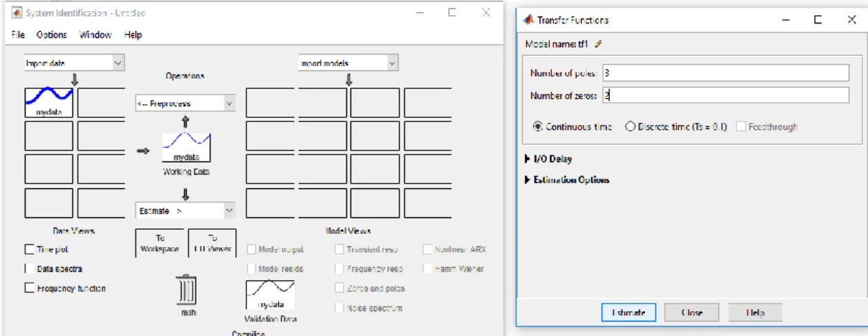Click MATLAB logo in System Identification title bar
The height and width of the screenshot is (336, 868).
click(x=17, y=12)
